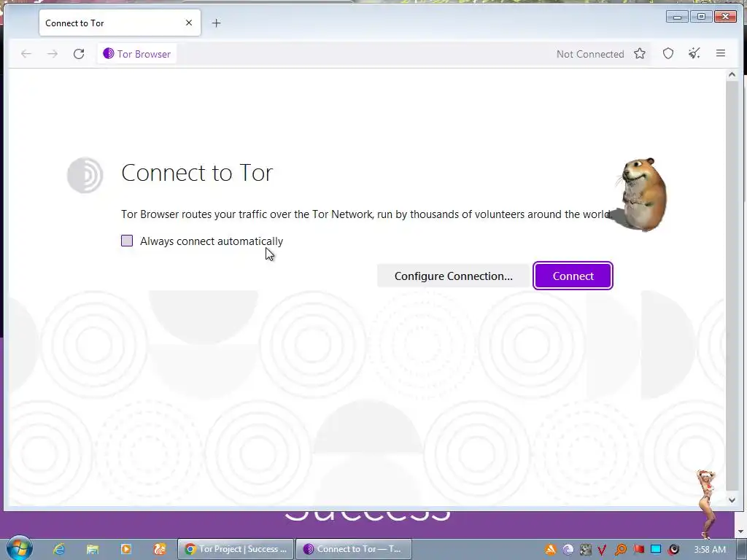Open Windows Explorer folder taskbar icon

(93, 549)
